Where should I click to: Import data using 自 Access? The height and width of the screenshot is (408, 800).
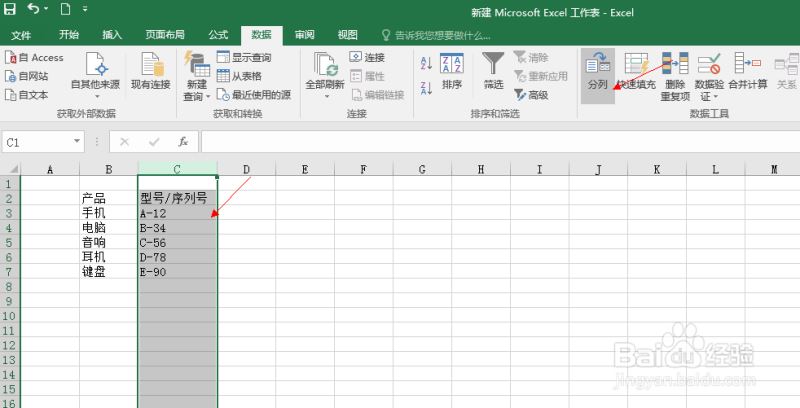click(x=34, y=58)
